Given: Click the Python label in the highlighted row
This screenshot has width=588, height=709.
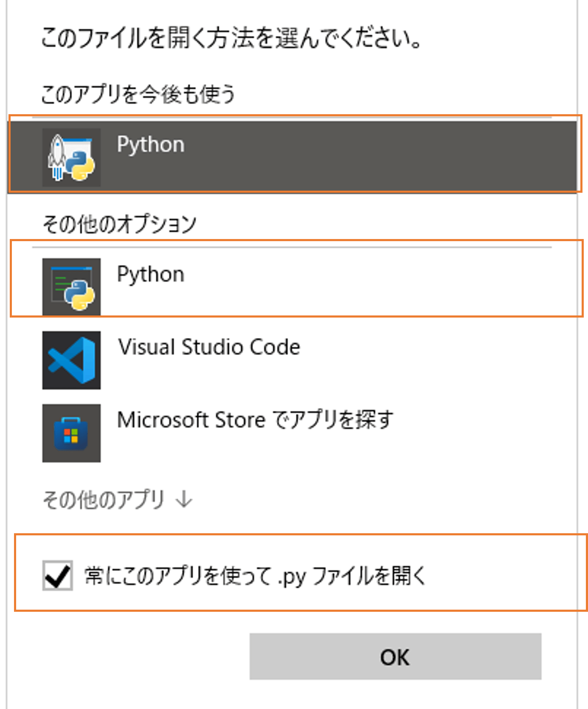Looking at the screenshot, I should [x=151, y=145].
